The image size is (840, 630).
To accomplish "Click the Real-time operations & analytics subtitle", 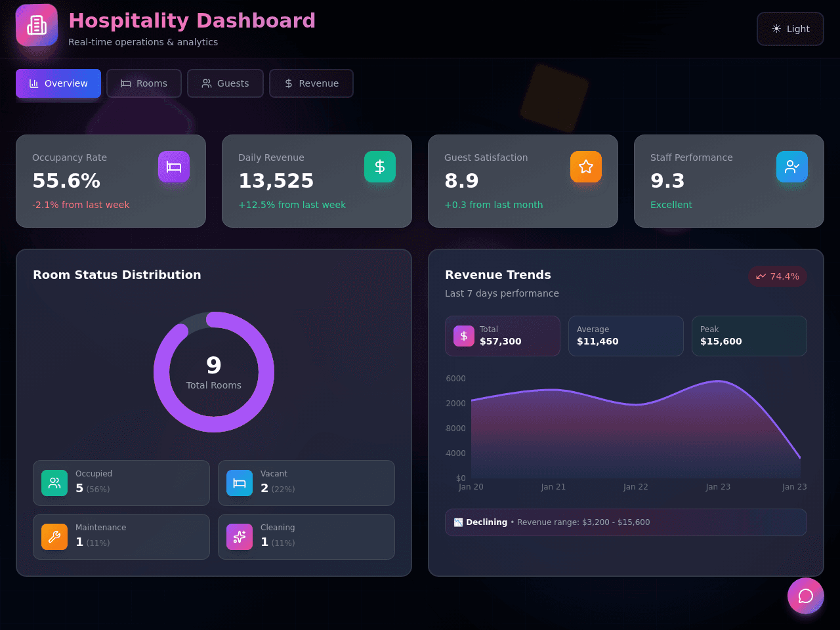I will point(143,42).
